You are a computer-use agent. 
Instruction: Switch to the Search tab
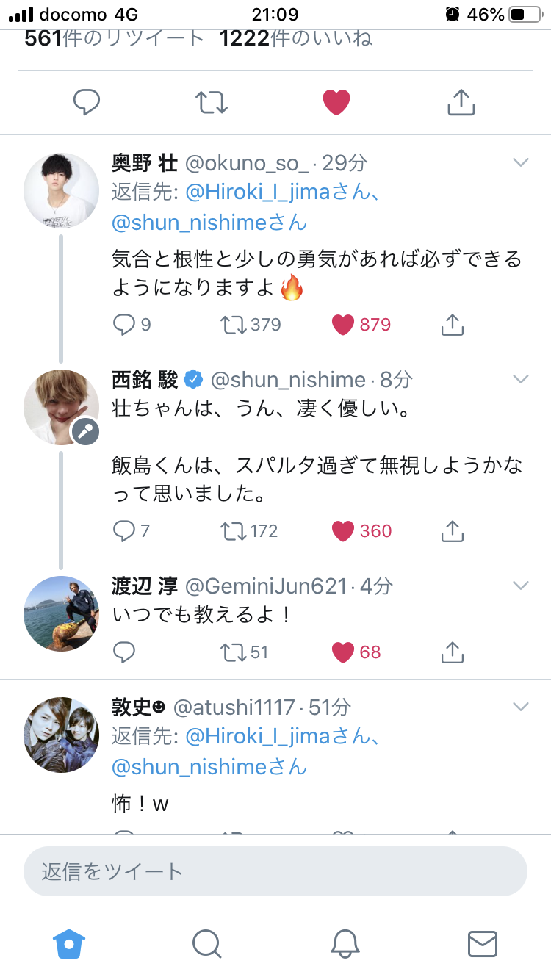207,943
